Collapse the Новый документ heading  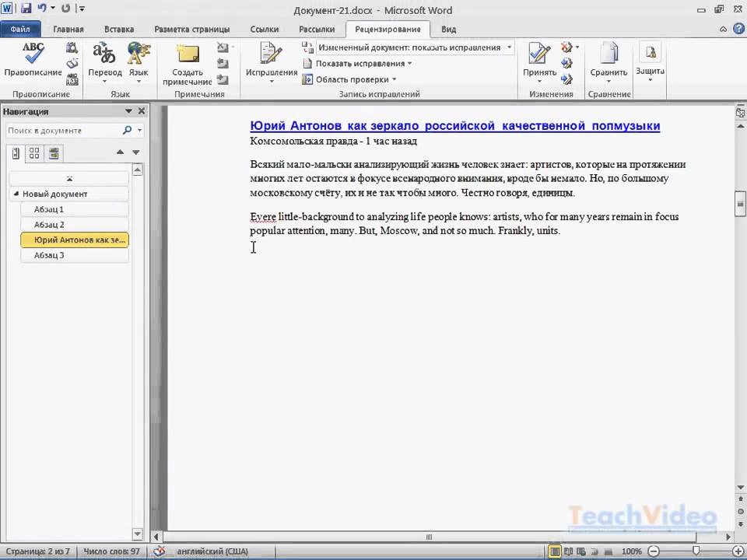coord(16,194)
